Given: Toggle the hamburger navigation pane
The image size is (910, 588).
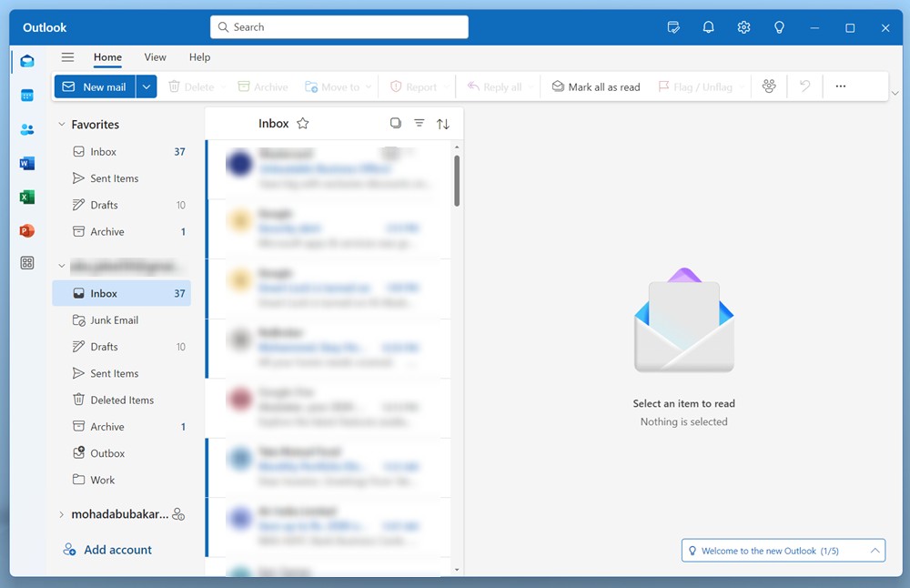Looking at the screenshot, I should point(67,57).
